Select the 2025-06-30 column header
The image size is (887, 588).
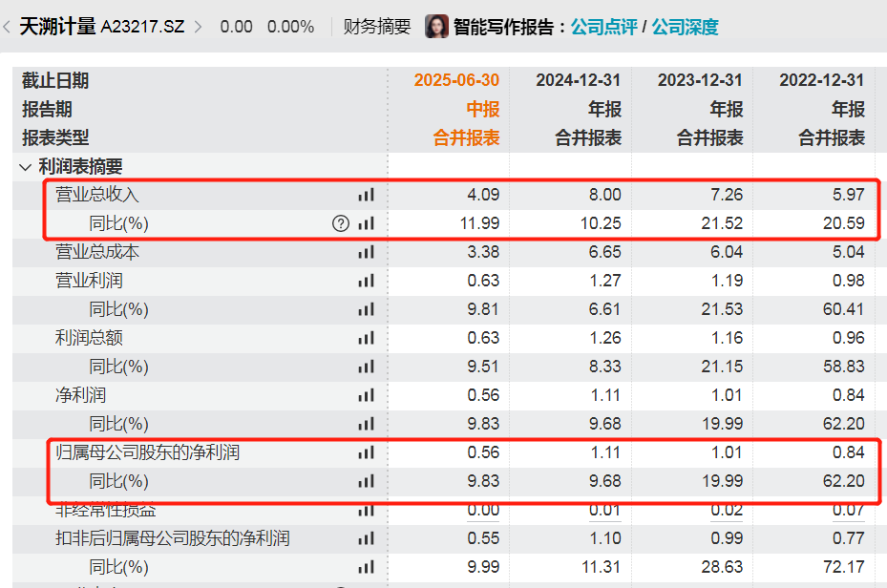[x=457, y=80]
